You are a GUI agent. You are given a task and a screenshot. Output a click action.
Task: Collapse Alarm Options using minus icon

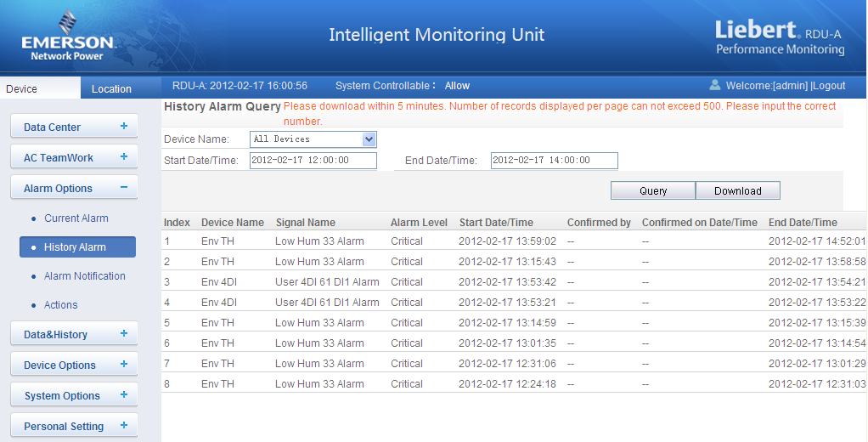pyautogui.click(x=124, y=188)
